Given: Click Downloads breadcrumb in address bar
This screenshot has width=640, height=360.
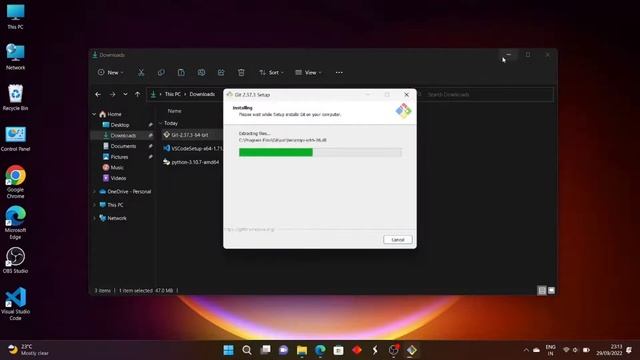Looking at the screenshot, I should 202,94.
